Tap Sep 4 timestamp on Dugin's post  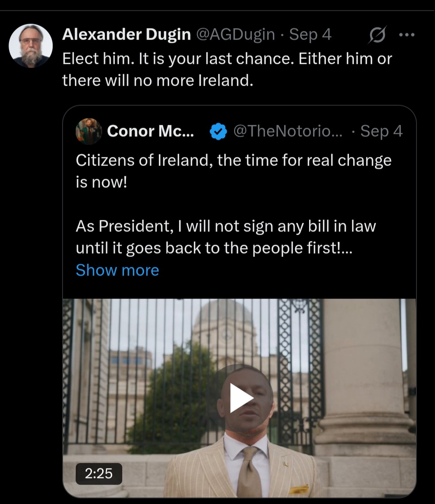310,35
